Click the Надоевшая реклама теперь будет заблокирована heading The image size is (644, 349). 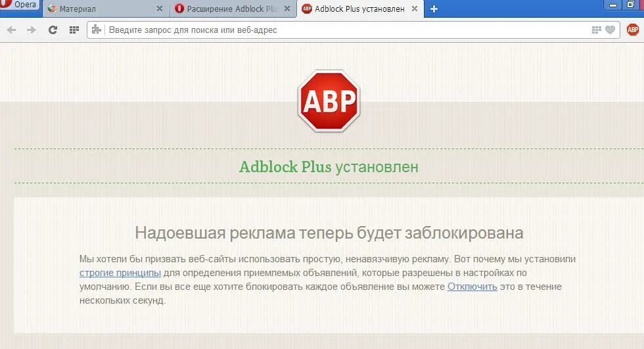pyautogui.click(x=329, y=233)
